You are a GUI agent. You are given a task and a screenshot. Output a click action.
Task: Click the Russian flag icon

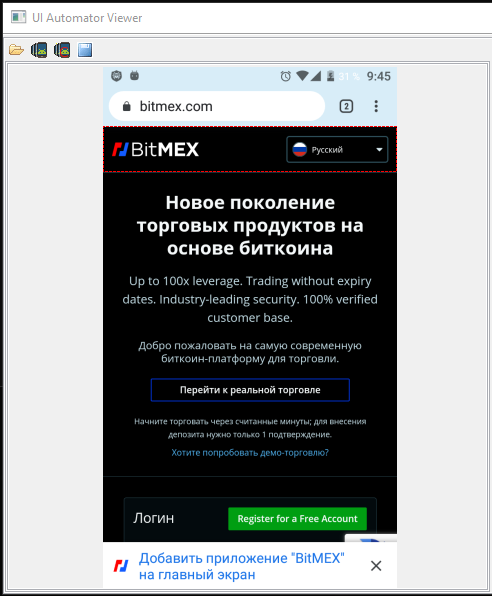(x=300, y=149)
